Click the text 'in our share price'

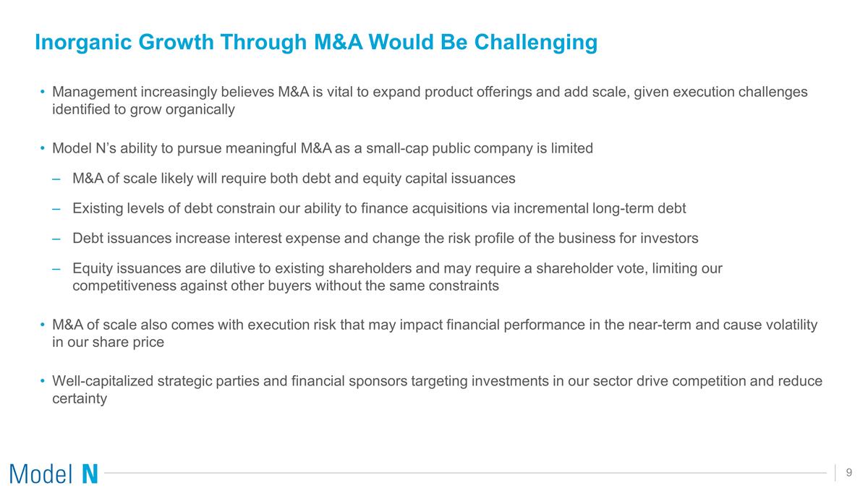[109, 342]
